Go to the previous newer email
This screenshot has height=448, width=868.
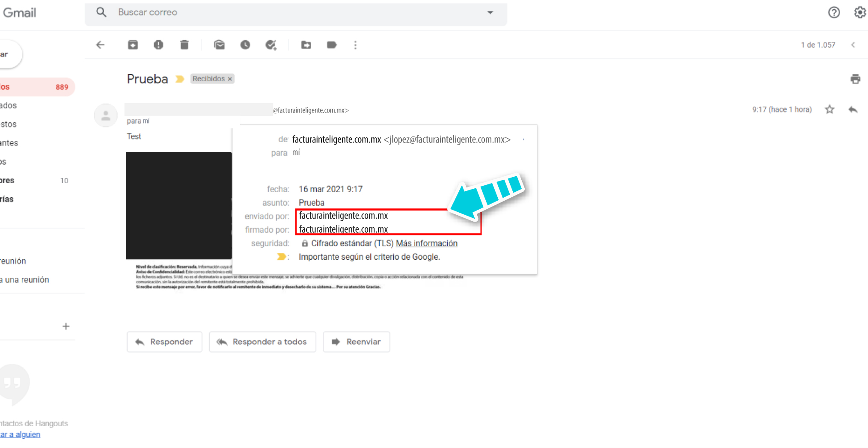pos(853,45)
